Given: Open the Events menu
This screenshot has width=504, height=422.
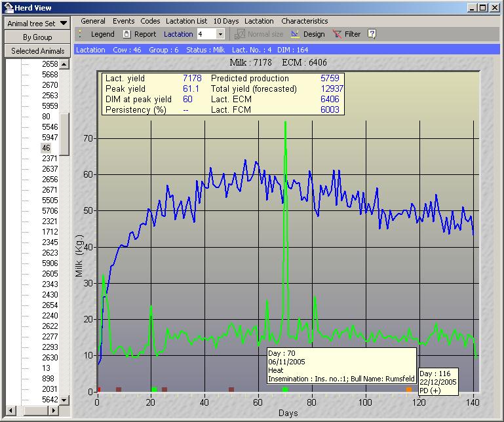Looking at the screenshot, I should (x=123, y=21).
